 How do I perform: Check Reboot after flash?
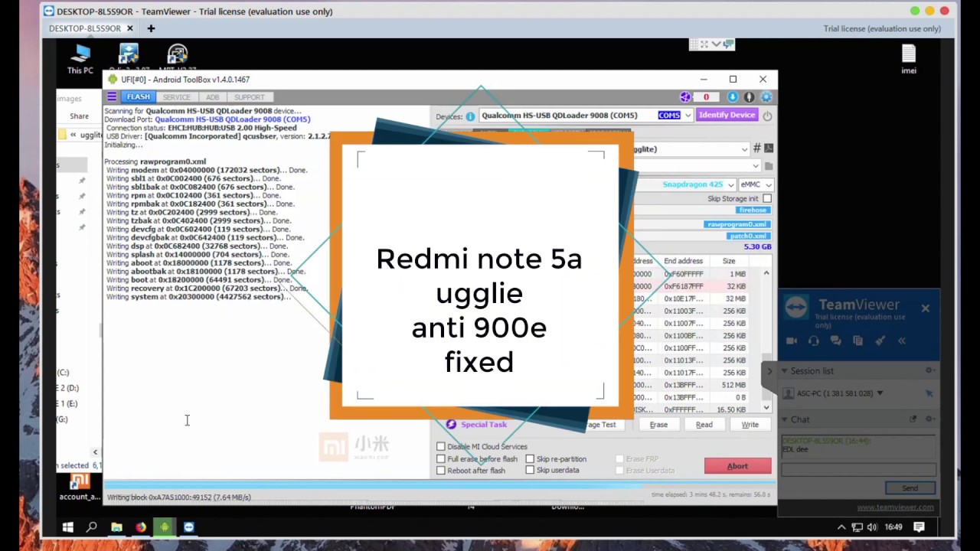[x=441, y=471]
